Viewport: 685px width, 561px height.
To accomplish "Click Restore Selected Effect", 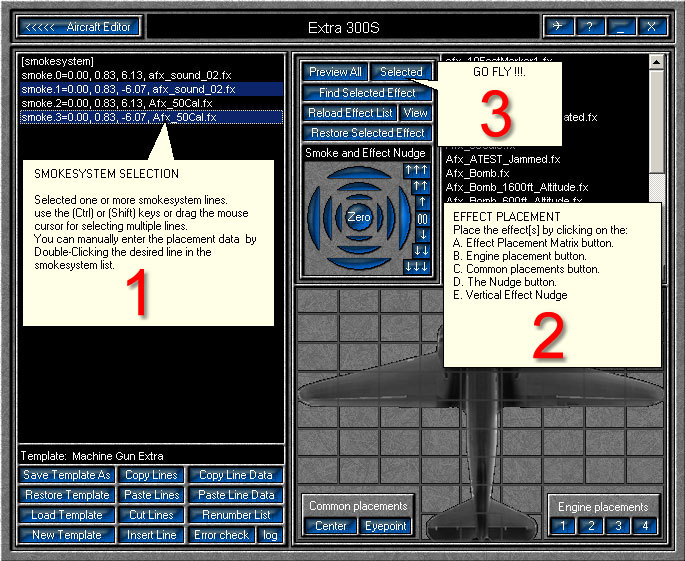I will [x=367, y=133].
